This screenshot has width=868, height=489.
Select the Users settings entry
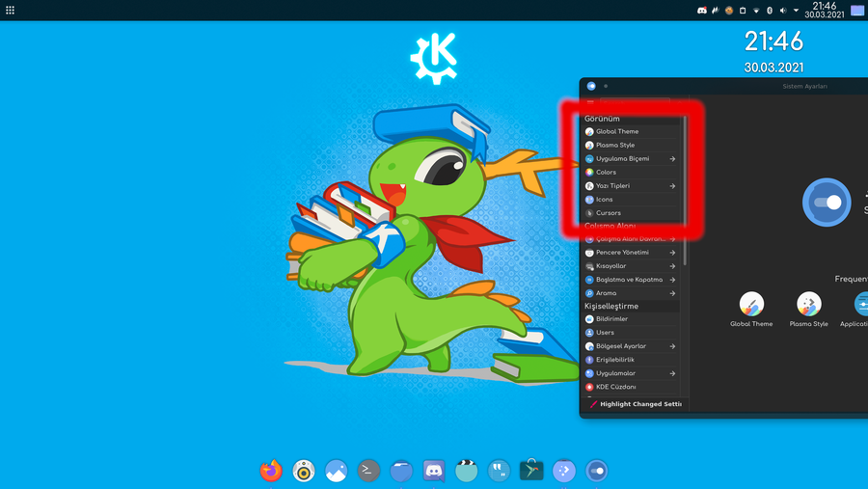click(x=605, y=332)
